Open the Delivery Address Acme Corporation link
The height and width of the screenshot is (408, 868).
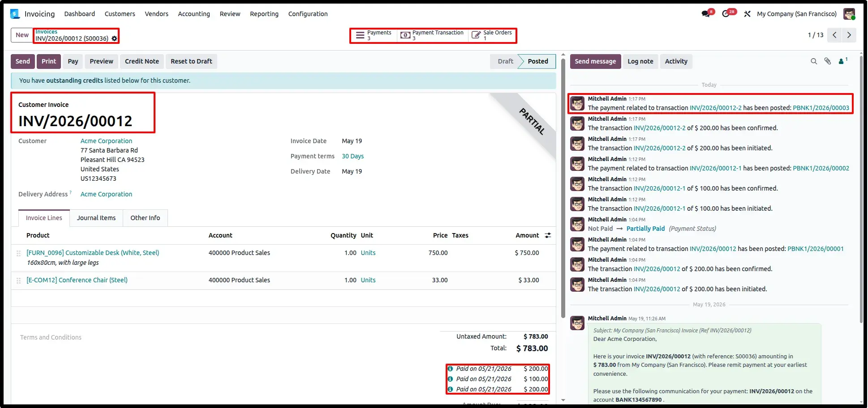(106, 194)
